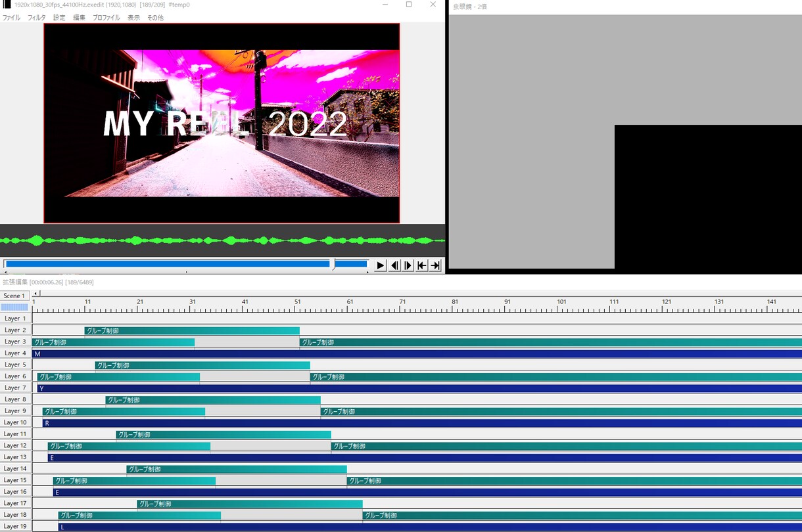
Task: Select the "E" text object on Layer 13
Action: tap(425, 457)
